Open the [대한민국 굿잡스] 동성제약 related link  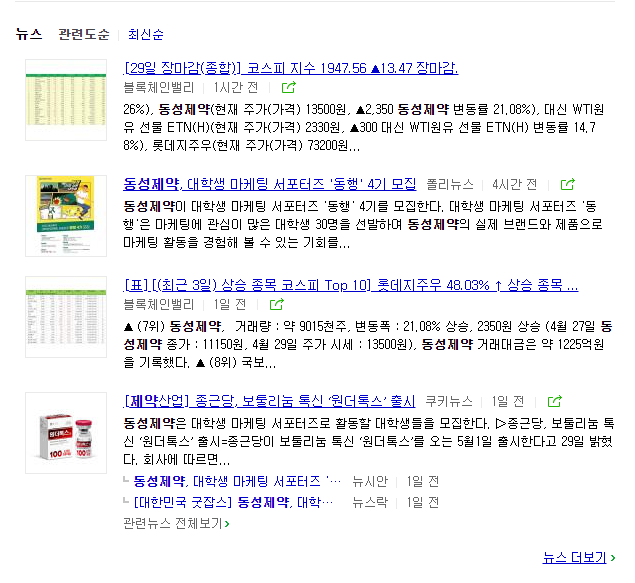coord(233,502)
